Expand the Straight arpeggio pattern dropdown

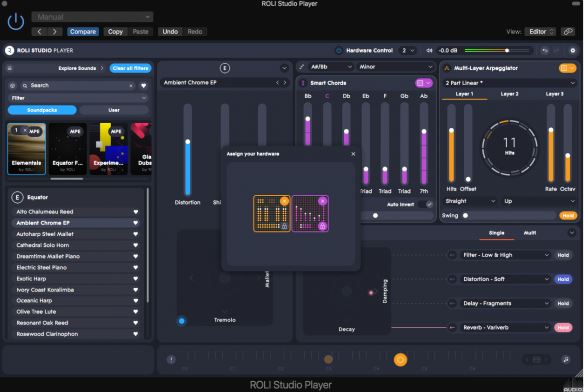[469, 201]
